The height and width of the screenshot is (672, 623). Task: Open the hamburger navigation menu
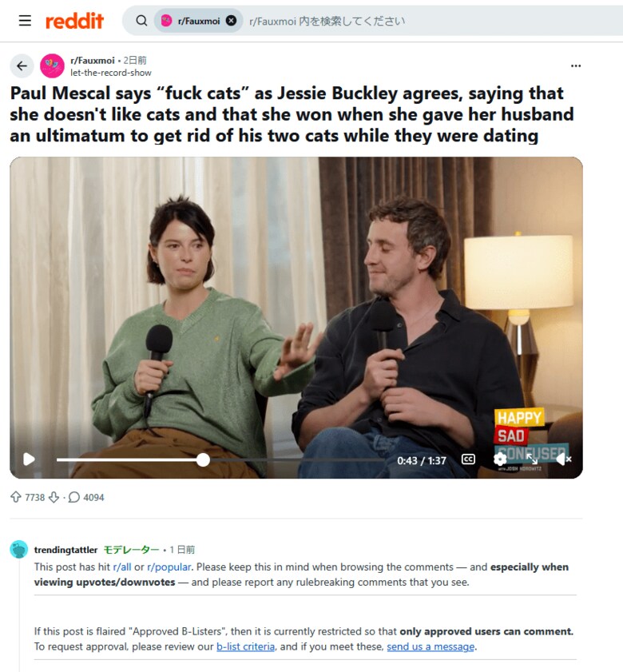25,20
